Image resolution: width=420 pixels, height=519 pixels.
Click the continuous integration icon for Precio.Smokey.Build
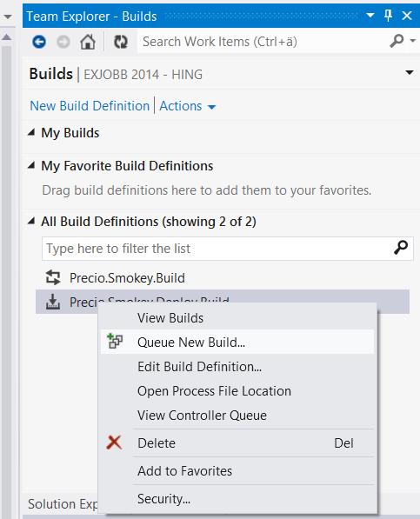pyautogui.click(x=53, y=277)
